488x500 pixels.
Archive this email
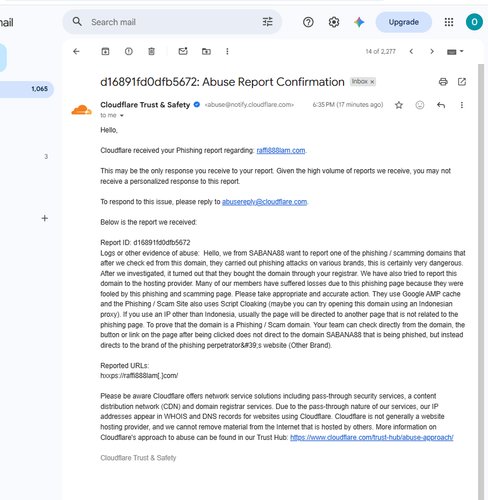[x=105, y=51]
